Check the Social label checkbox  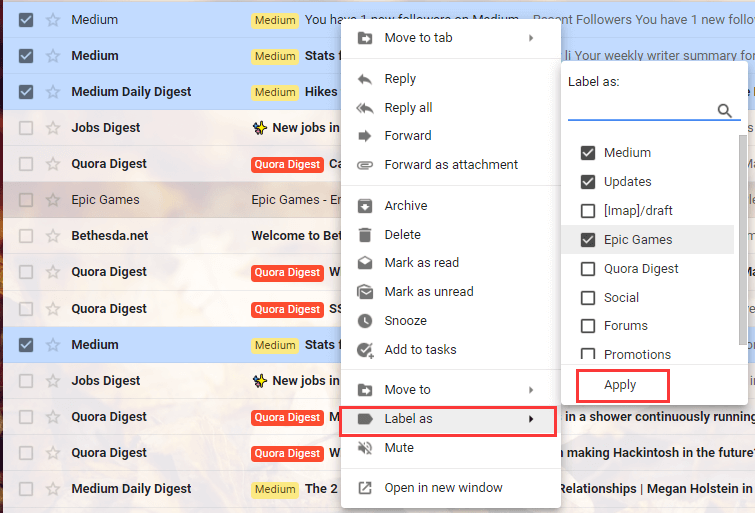coord(587,297)
